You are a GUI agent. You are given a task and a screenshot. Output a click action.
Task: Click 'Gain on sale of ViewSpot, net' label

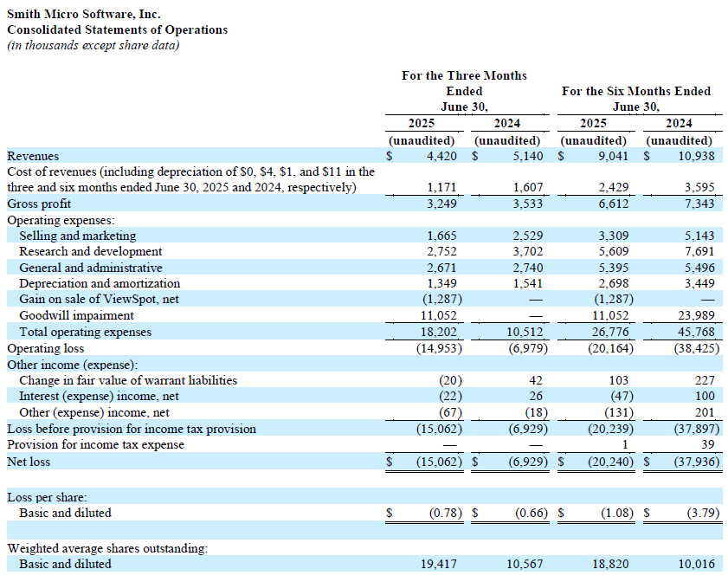[99, 300]
